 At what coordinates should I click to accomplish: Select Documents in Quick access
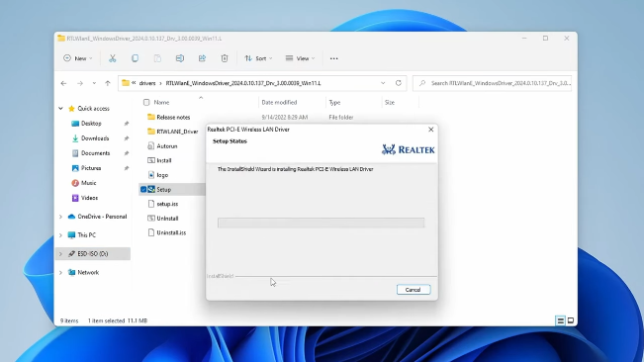click(x=95, y=153)
